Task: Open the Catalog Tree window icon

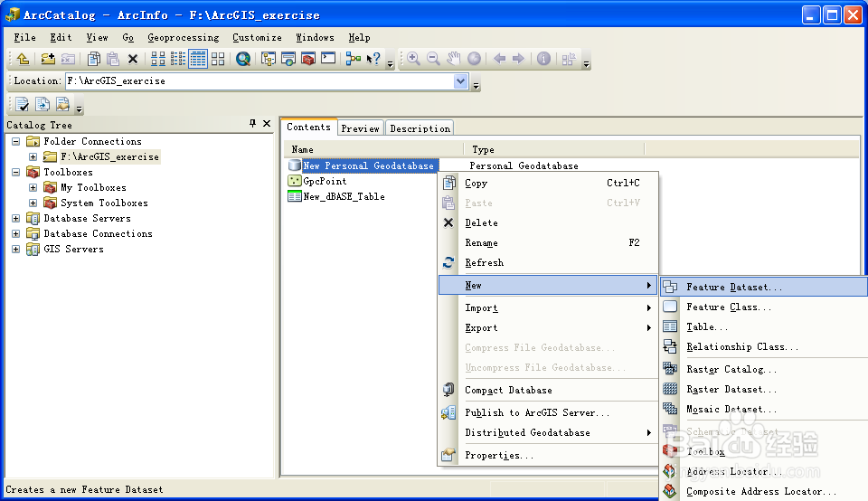Action: click(269, 59)
